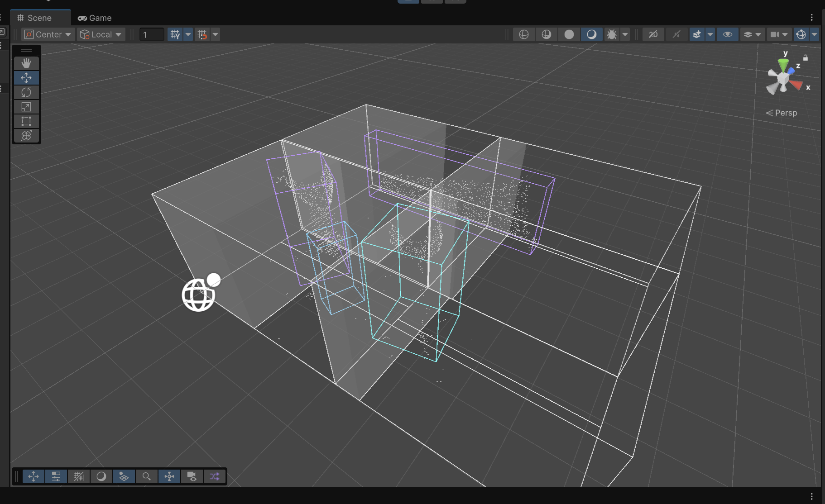Select the combined Transform tool
825x504 pixels.
coord(26,136)
